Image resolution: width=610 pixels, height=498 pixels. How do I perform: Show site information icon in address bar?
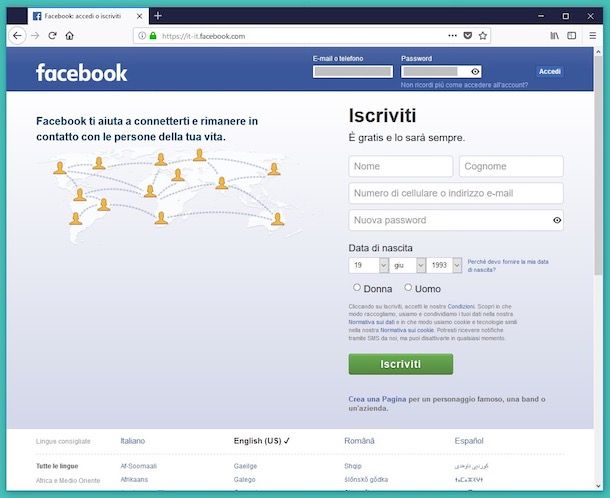[x=142, y=36]
